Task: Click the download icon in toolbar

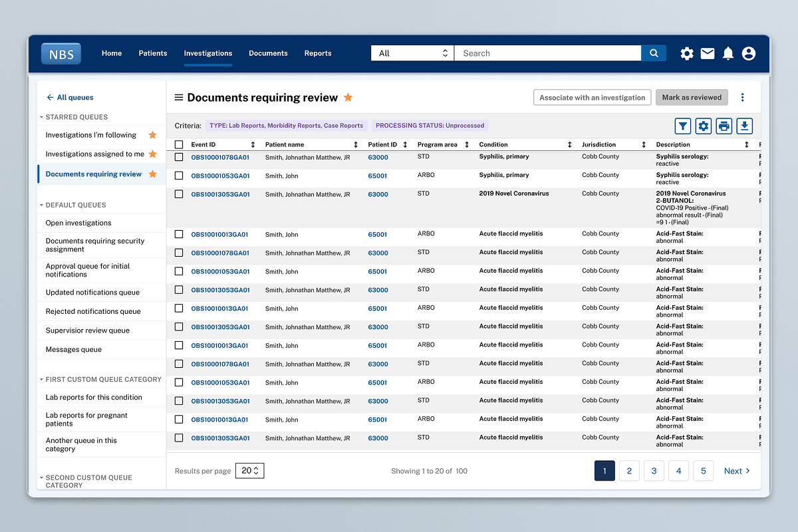Action: (x=745, y=126)
